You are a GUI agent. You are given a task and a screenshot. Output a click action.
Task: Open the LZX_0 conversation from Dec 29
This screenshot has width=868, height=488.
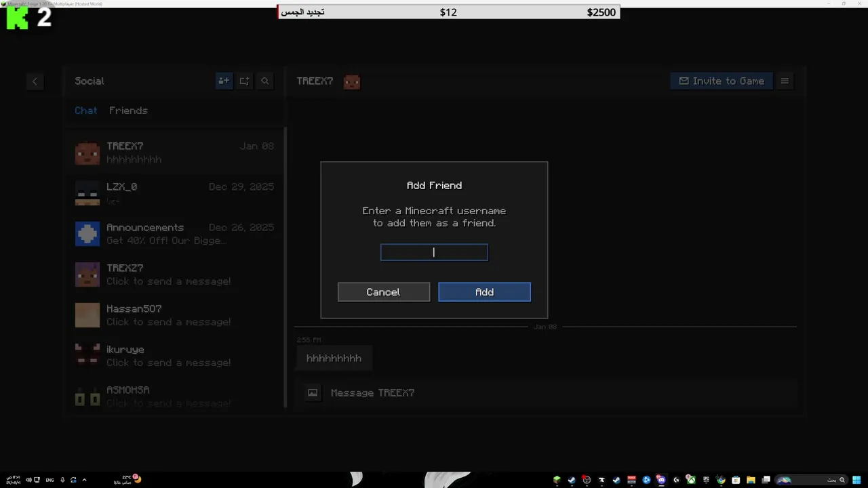(175, 193)
